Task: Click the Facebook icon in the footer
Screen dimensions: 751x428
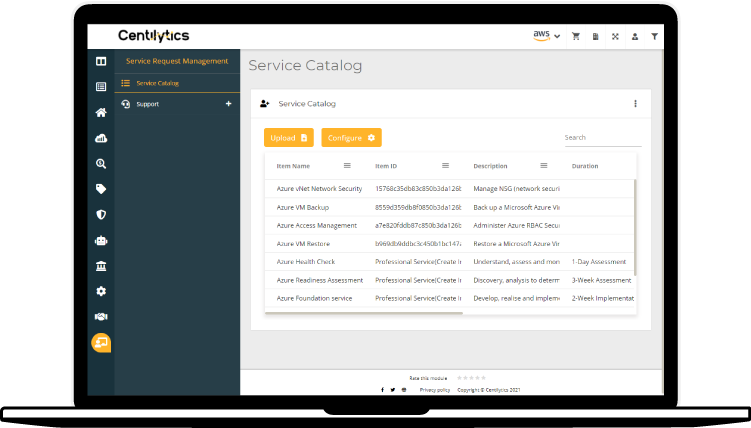Action: tap(382, 390)
